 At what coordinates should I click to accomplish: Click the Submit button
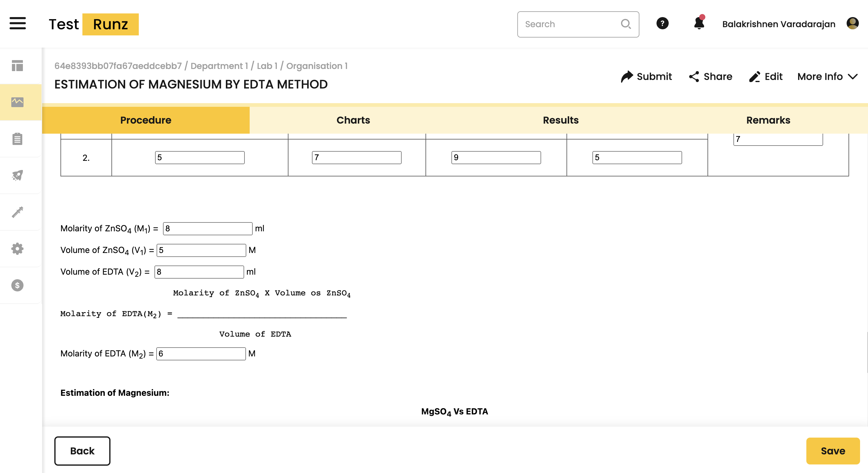coord(646,77)
